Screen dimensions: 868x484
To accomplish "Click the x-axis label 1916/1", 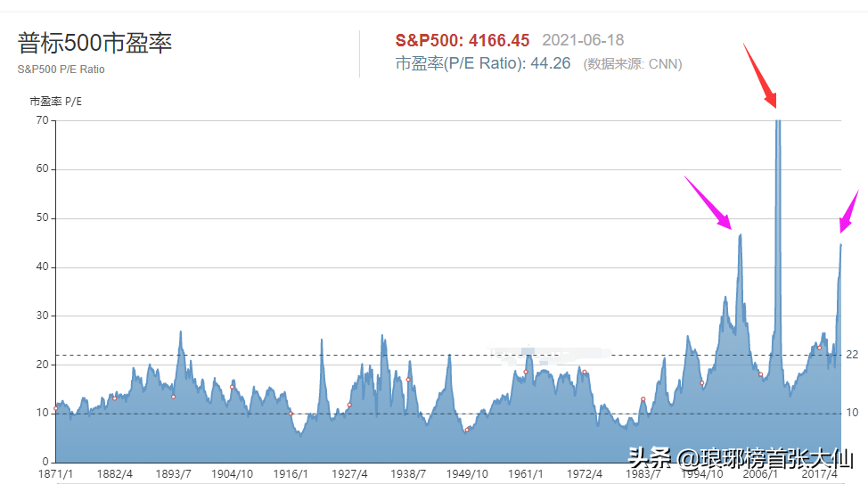I will (x=291, y=474).
